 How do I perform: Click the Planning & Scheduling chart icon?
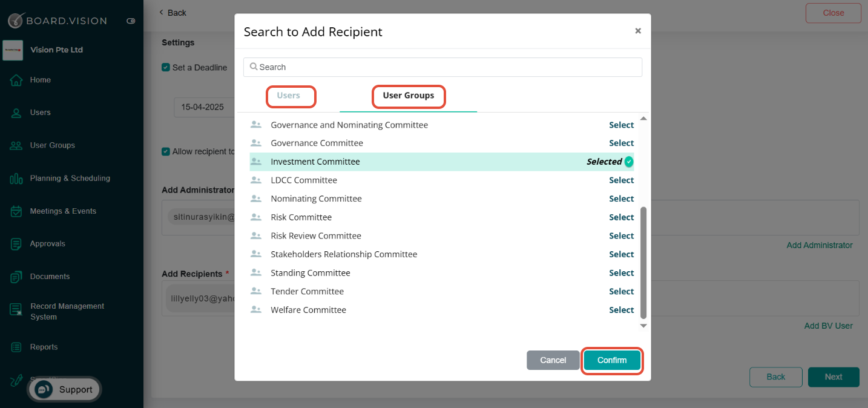click(16, 179)
